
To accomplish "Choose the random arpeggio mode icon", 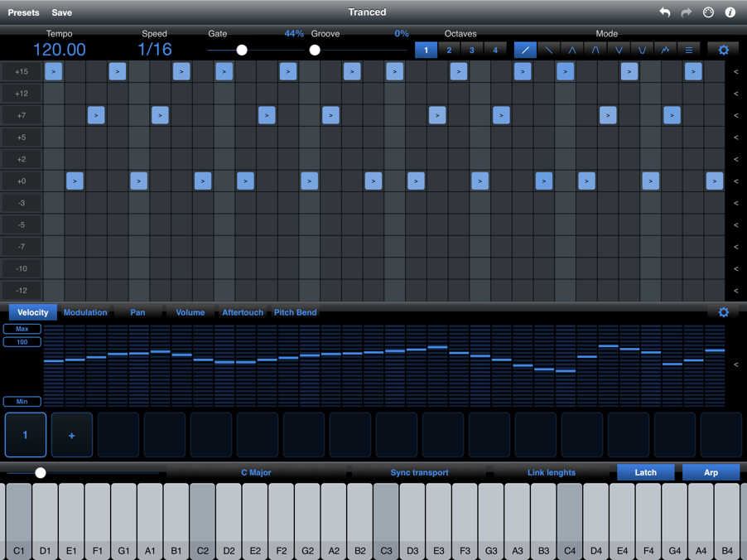I will click(665, 50).
